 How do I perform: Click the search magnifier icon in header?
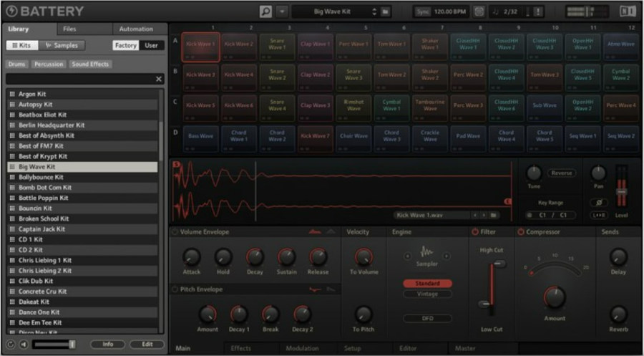[265, 11]
